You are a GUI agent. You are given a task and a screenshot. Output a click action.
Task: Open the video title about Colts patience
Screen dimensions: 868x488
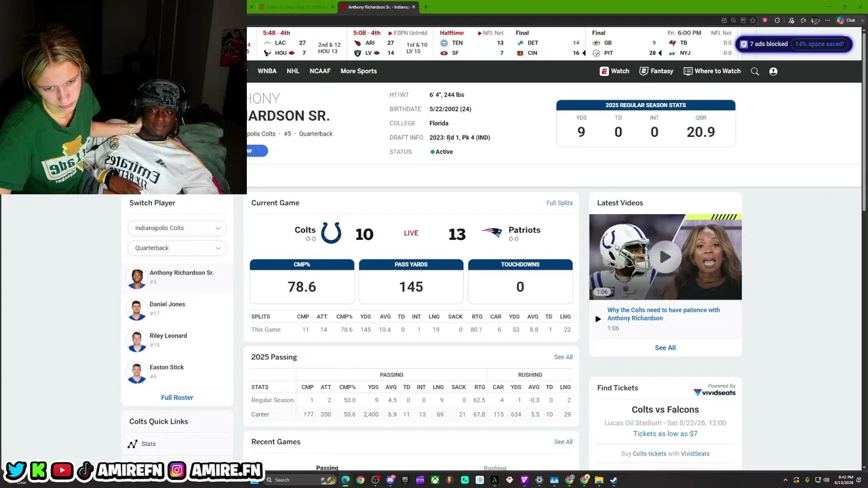click(663, 314)
